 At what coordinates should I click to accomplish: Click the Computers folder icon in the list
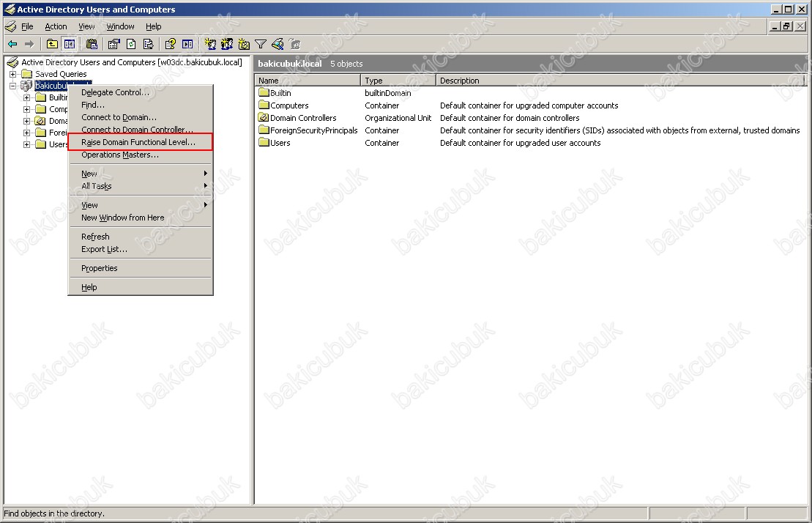264,105
